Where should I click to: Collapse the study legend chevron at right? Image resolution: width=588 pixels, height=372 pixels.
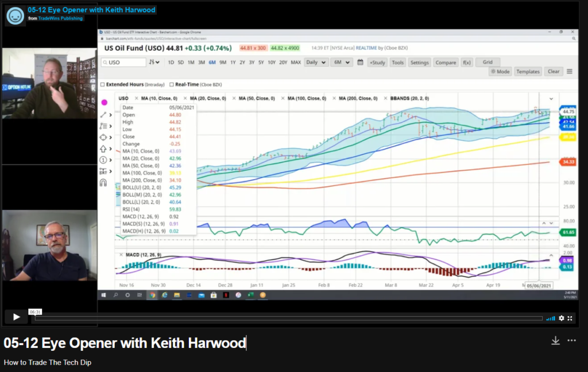(x=551, y=99)
